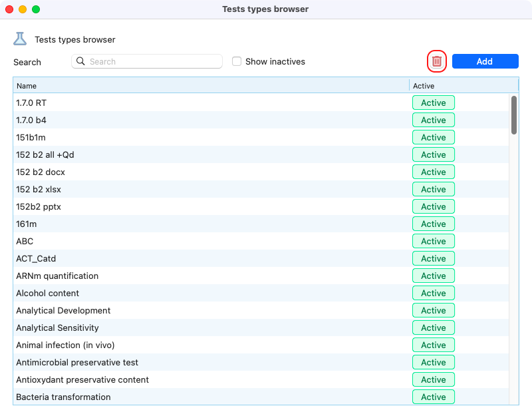Focus the Search input field
Image resolution: width=532 pixels, height=418 pixels.
coord(147,61)
